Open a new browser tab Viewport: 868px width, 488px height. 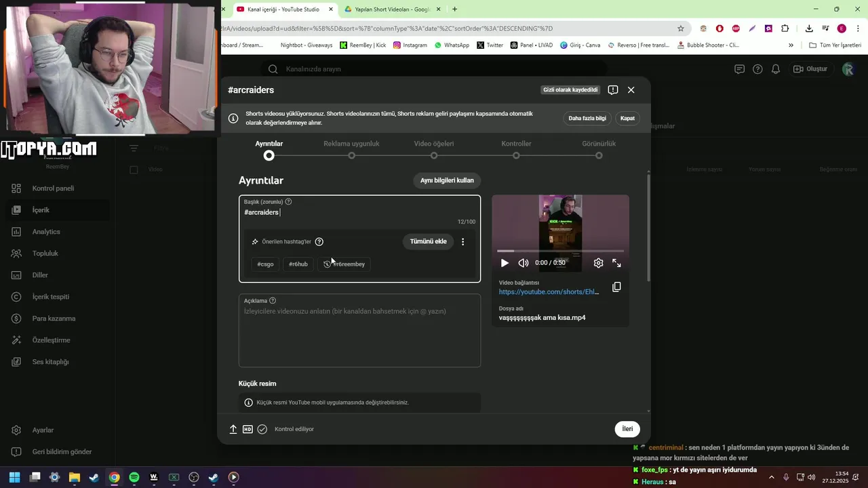pyautogui.click(x=454, y=9)
